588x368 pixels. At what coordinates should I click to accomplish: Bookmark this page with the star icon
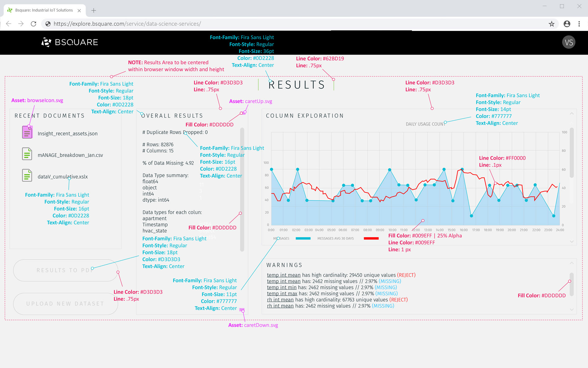click(552, 24)
